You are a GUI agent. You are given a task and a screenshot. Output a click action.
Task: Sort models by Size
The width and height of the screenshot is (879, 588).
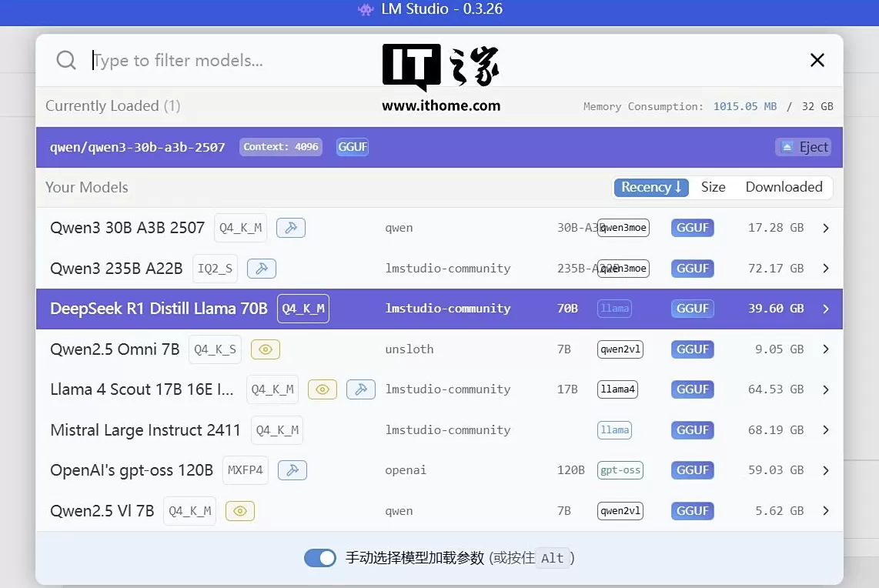coord(713,187)
